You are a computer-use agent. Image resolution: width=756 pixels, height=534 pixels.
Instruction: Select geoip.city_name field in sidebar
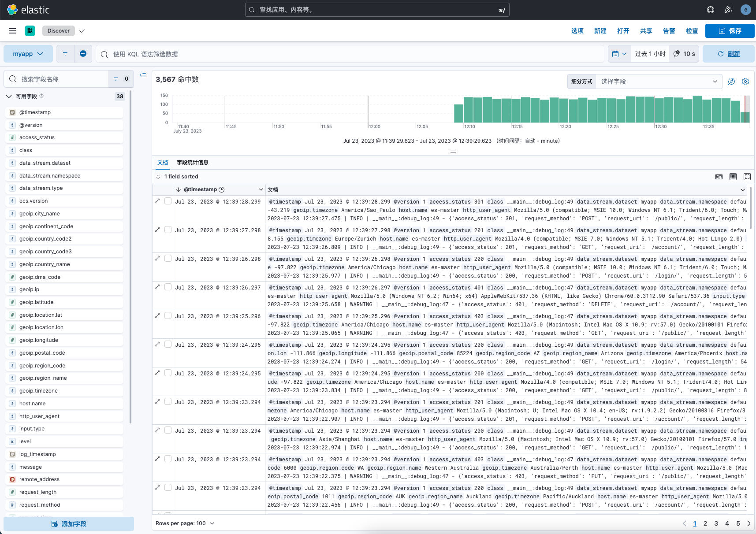coord(64,214)
